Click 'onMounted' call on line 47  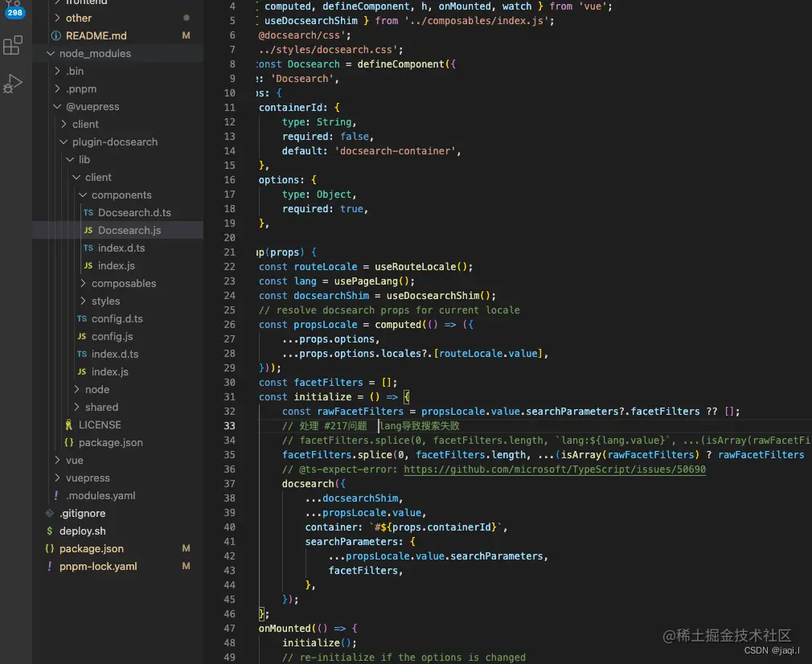285,629
